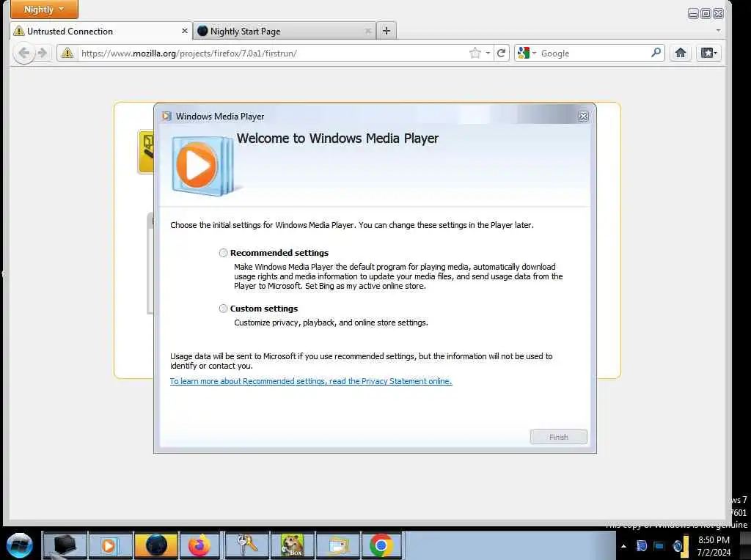751x560 pixels.
Task: Switch to the Nightly Start Page tab
Action: pyautogui.click(x=285, y=31)
